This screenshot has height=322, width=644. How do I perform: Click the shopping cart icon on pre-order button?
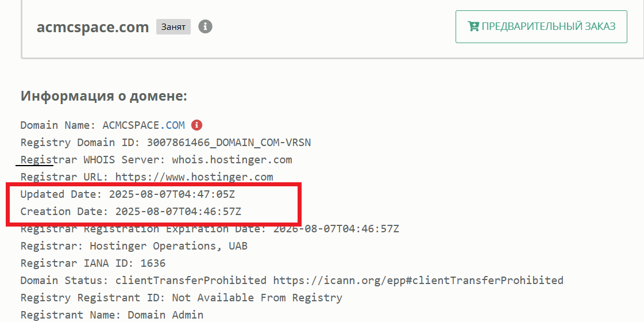[x=473, y=26]
